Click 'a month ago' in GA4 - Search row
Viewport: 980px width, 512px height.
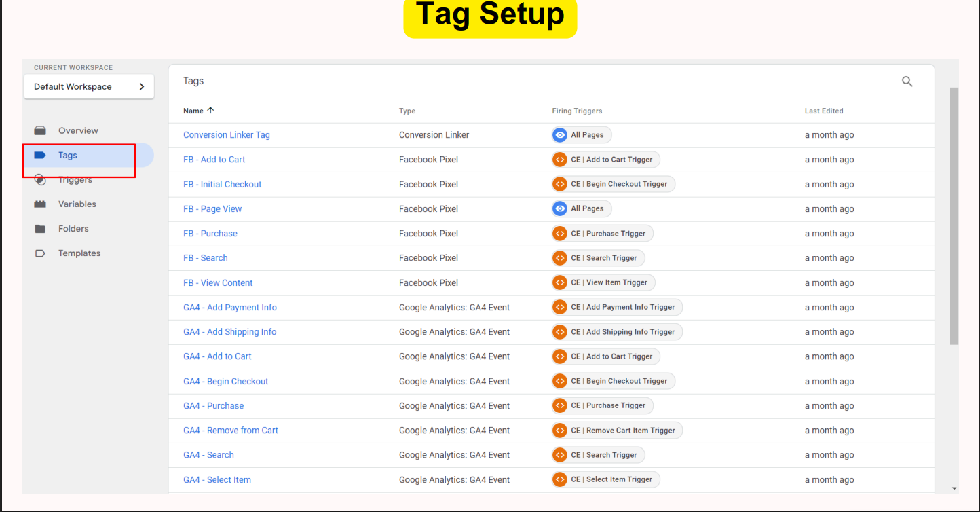click(829, 455)
